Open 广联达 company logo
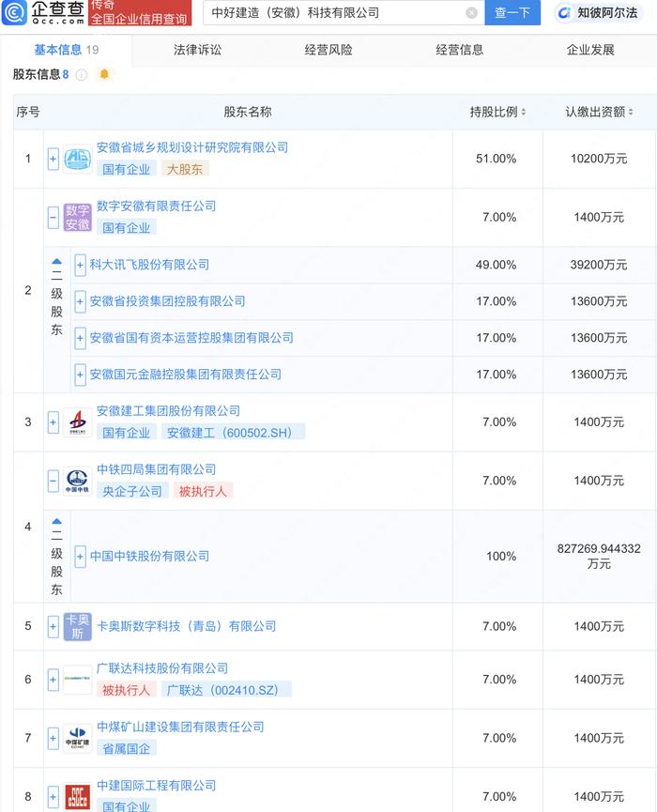657x812 pixels. pos(77,680)
